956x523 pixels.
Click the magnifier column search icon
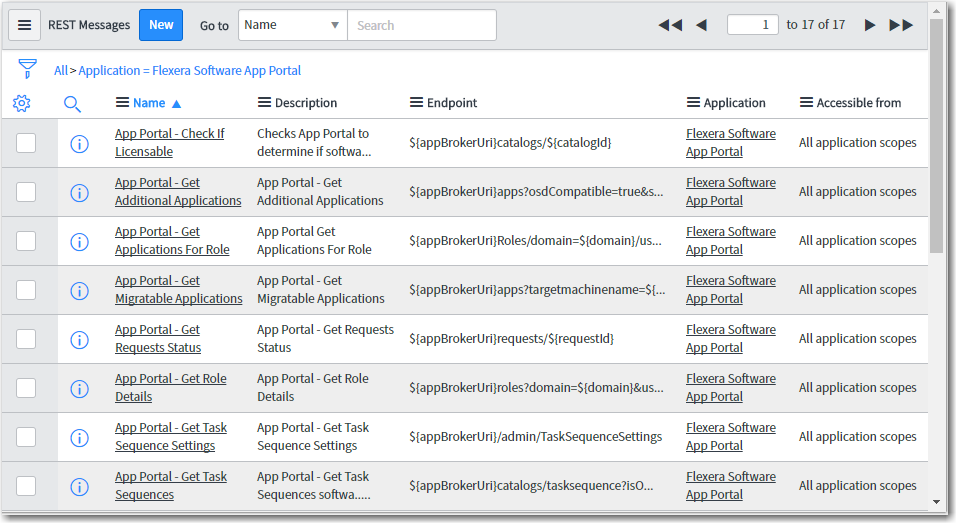point(72,103)
